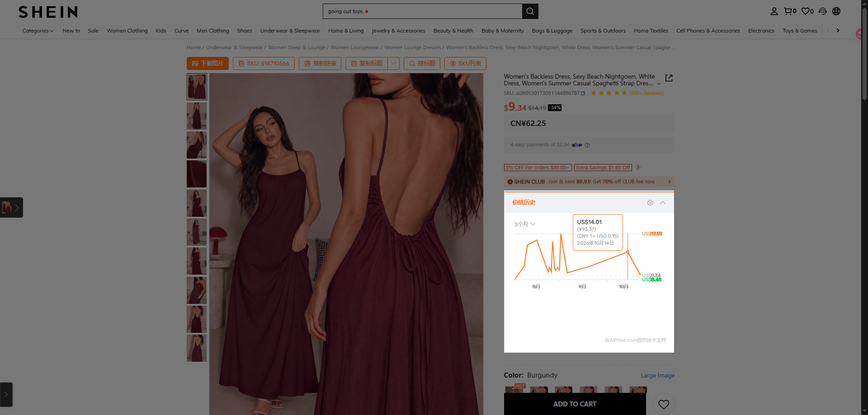This screenshot has height=415, width=868.
Task: Click the share product icon
Action: (669, 78)
